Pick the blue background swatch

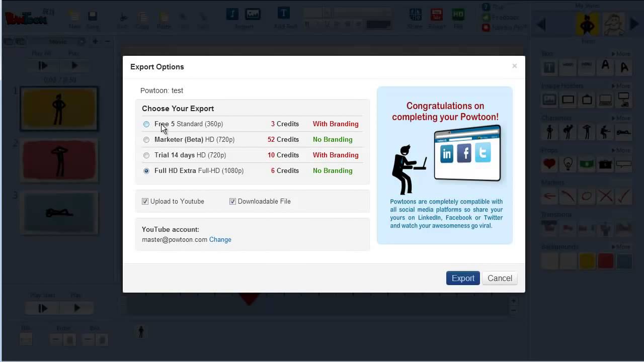pyautogui.click(x=624, y=261)
